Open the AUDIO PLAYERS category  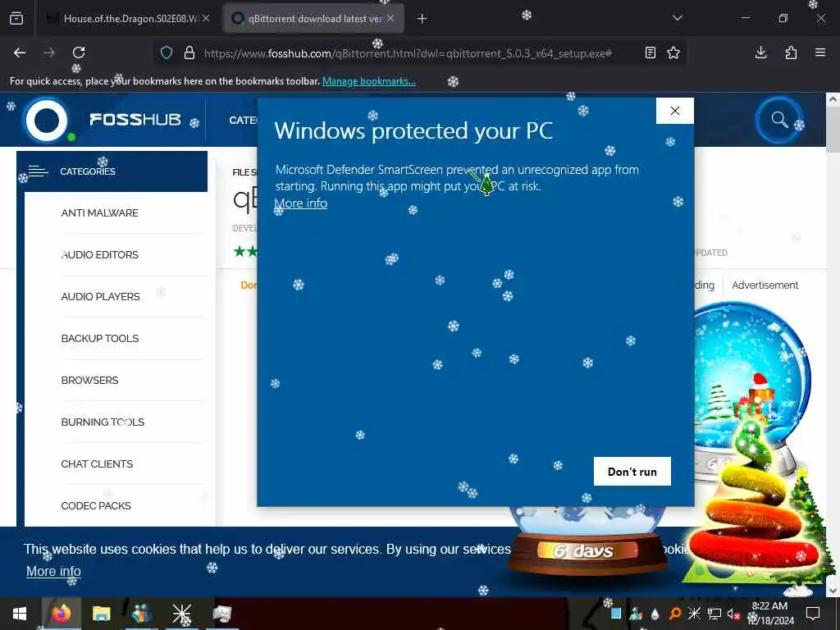tap(100, 297)
